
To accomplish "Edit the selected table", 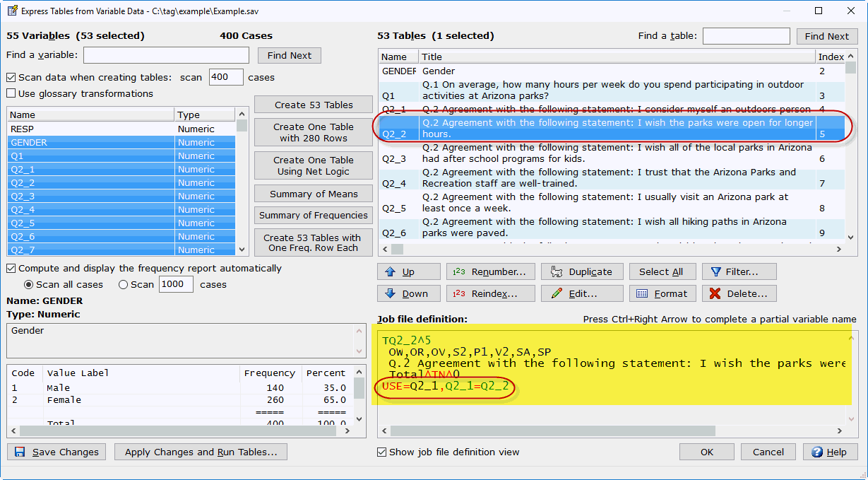I will pyautogui.click(x=582, y=293).
